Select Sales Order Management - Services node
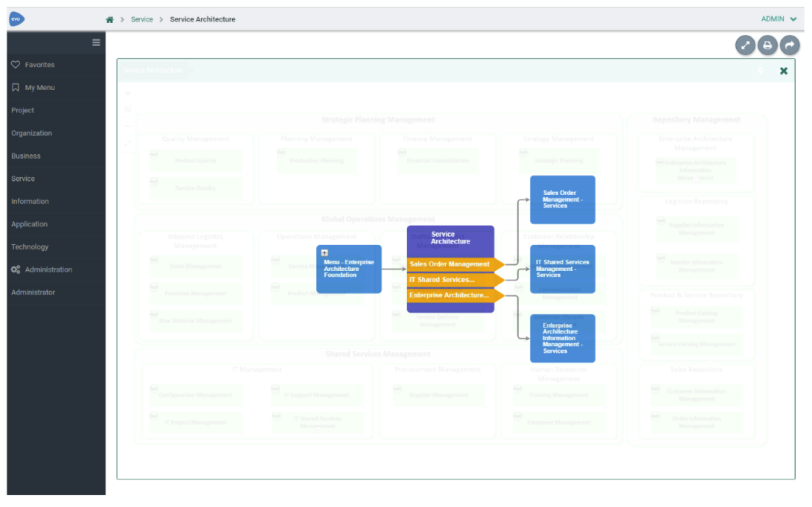The height and width of the screenshot is (507, 812). tap(563, 200)
